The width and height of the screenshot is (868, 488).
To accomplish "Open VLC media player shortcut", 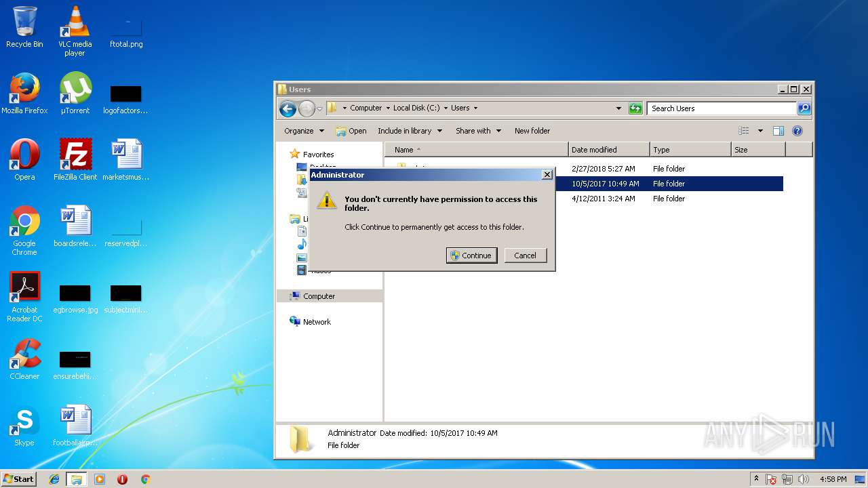I will pyautogui.click(x=75, y=31).
